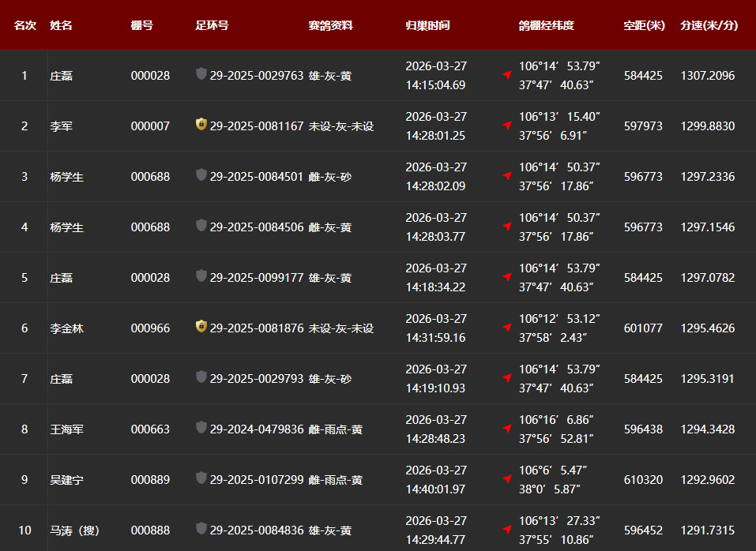
Task: Click the speed value 1307.2096
Action: (707, 76)
